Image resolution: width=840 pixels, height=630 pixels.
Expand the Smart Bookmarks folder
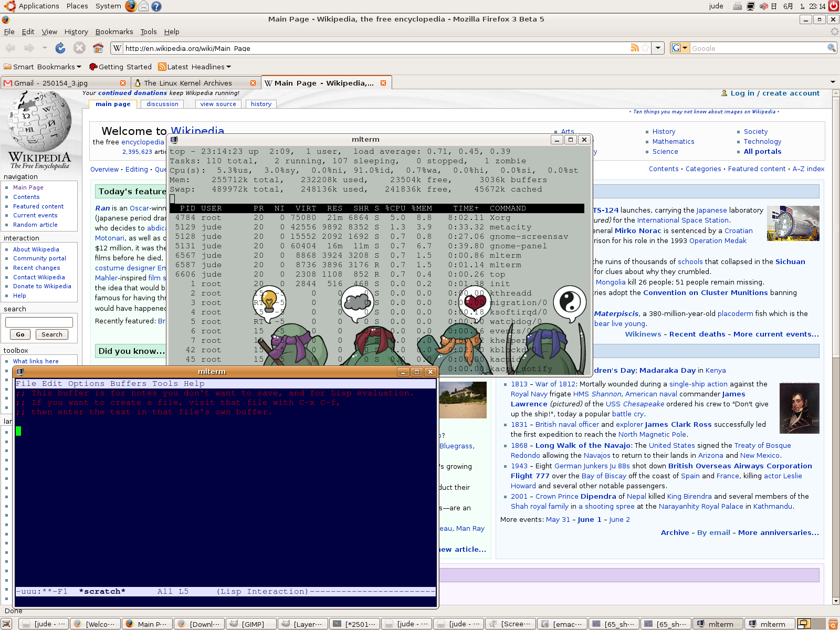(43, 67)
